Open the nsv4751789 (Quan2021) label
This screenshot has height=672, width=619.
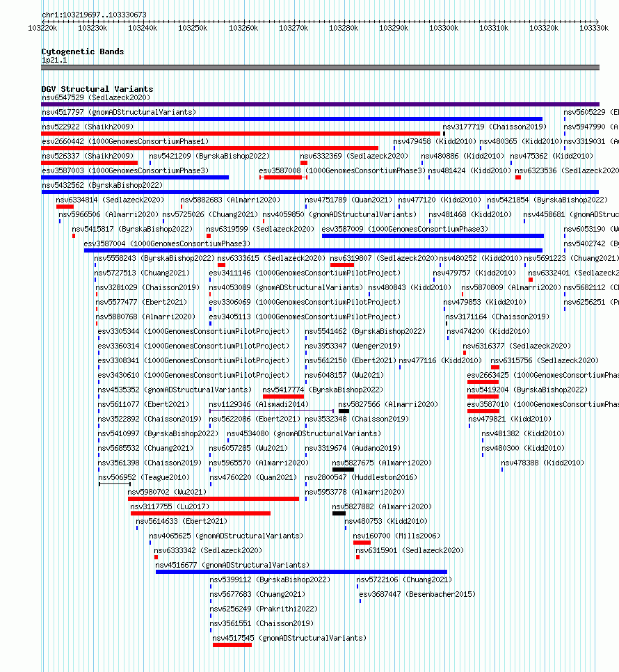click(x=348, y=199)
